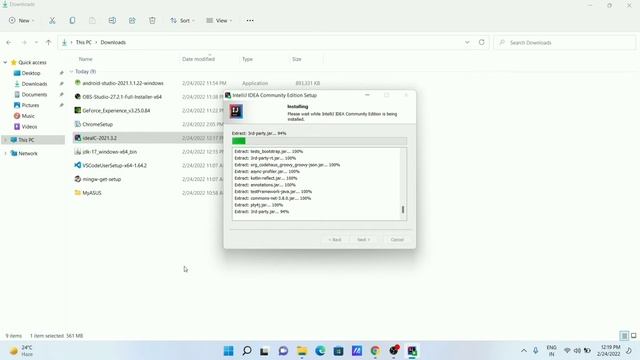640x360 pixels.
Task: Go forward with the forward arrow
Action: point(24,42)
